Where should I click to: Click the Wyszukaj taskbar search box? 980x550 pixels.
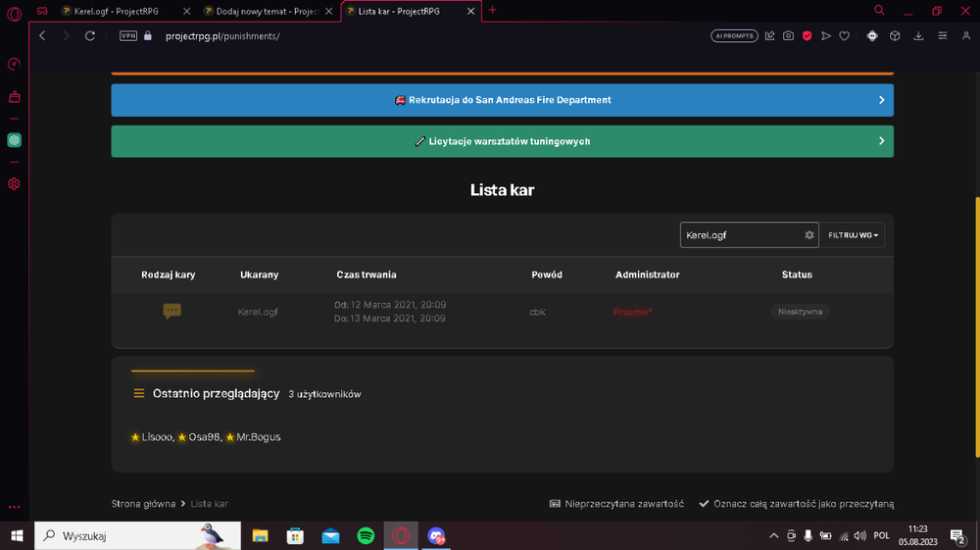[x=137, y=535]
